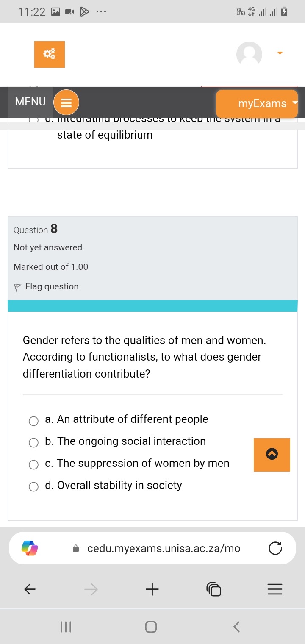The width and height of the screenshot is (305, 644).
Task: Navigate back using the browser back arrow
Action: (30, 589)
